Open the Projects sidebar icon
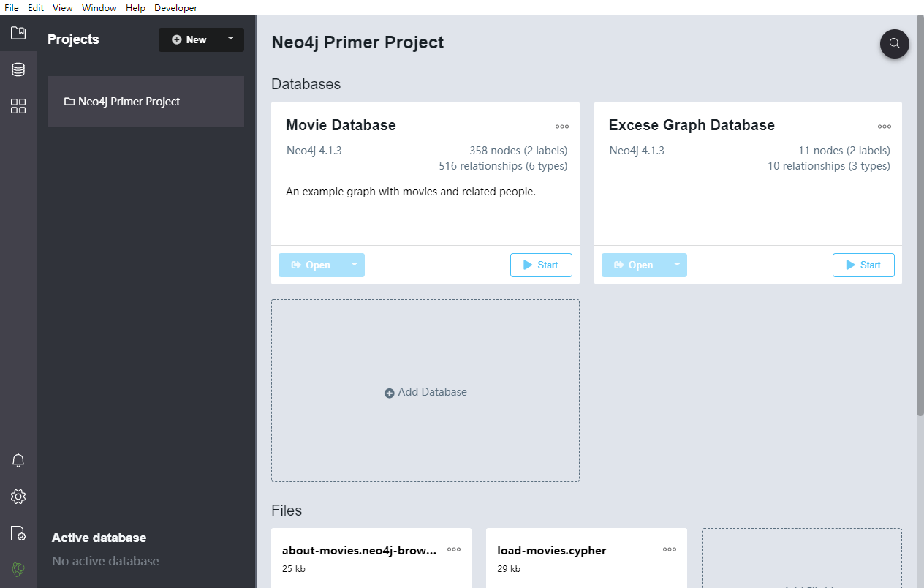This screenshot has height=588, width=924. 18,33
